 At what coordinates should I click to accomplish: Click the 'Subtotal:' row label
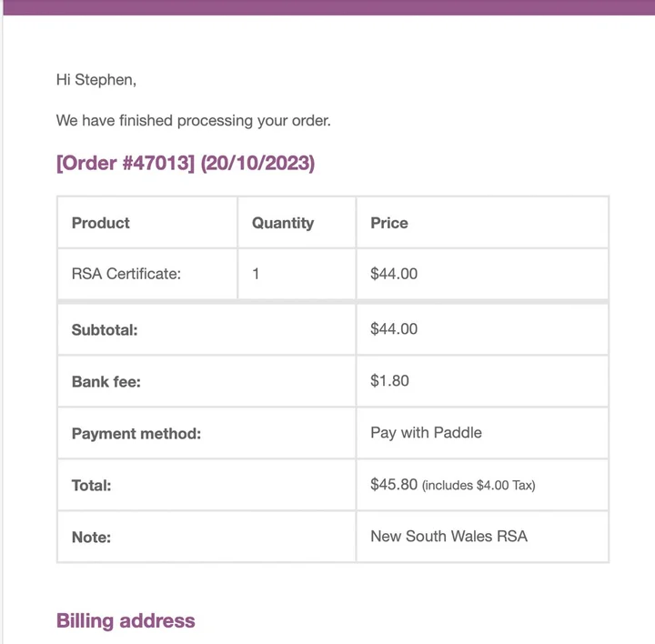(105, 330)
